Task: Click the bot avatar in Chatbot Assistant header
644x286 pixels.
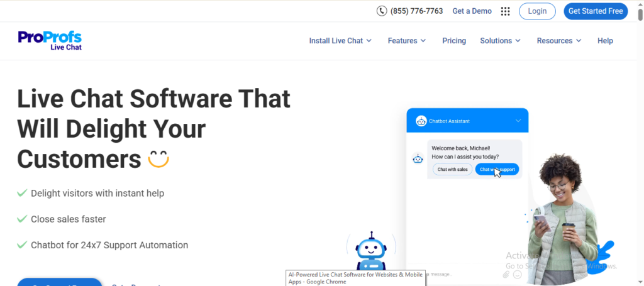Action: [x=421, y=121]
